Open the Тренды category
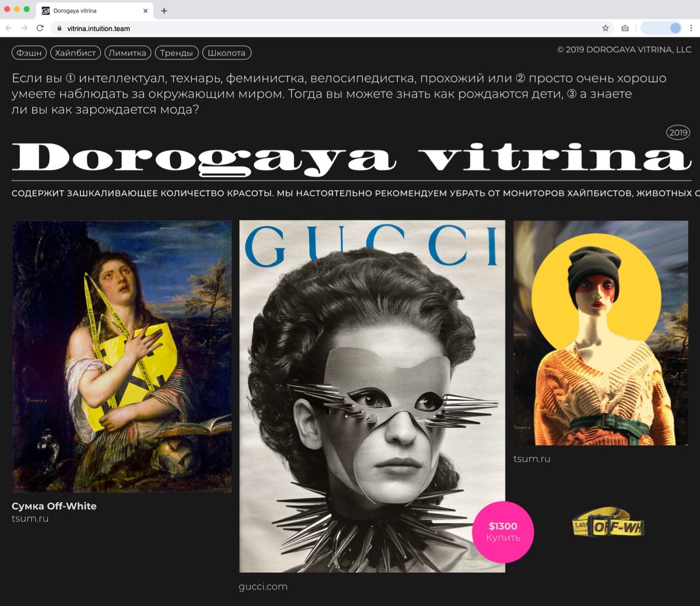 click(x=177, y=53)
